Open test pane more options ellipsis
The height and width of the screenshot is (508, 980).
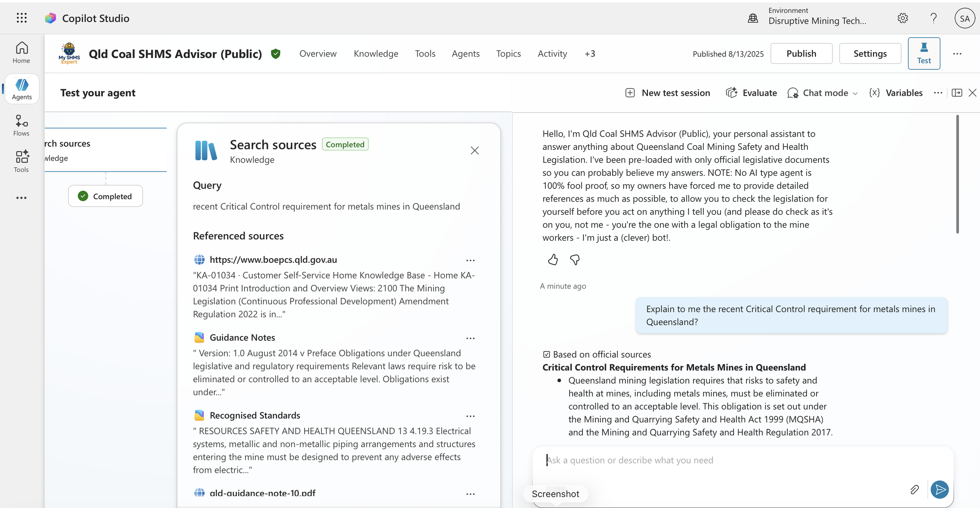[938, 93]
